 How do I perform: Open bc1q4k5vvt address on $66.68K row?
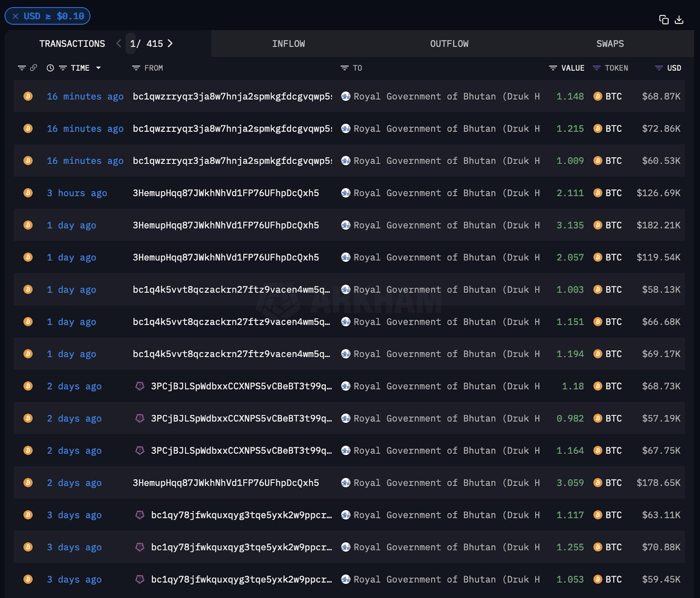click(231, 322)
